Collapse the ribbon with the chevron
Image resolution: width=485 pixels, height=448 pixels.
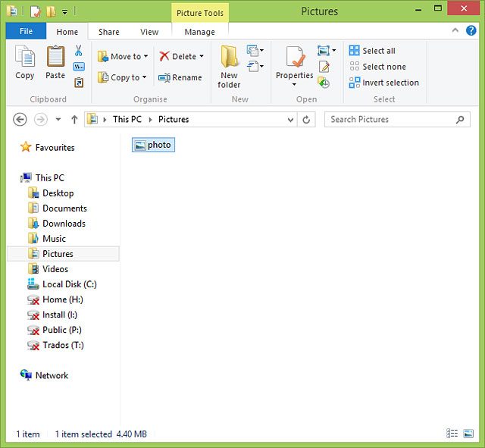pos(455,30)
